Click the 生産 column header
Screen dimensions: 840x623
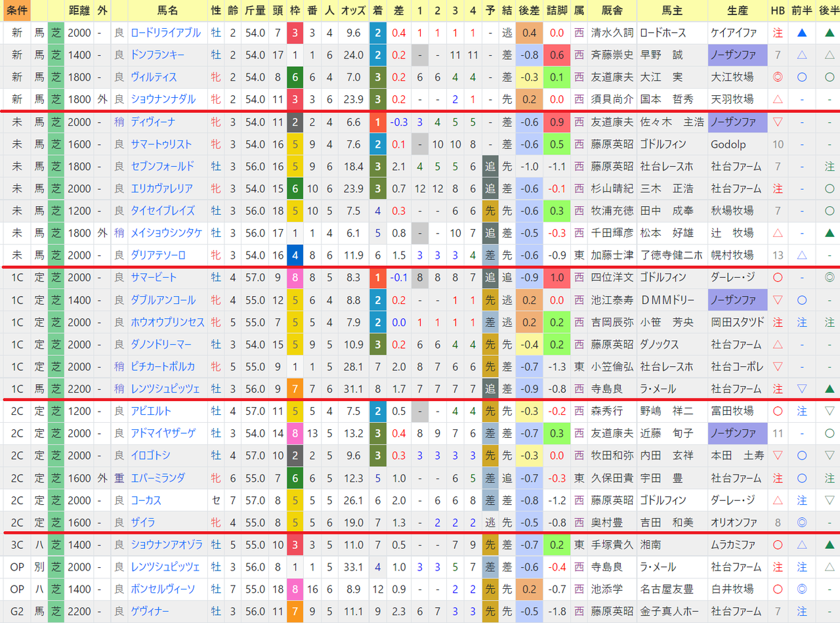pyautogui.click(x=738, y=11)
